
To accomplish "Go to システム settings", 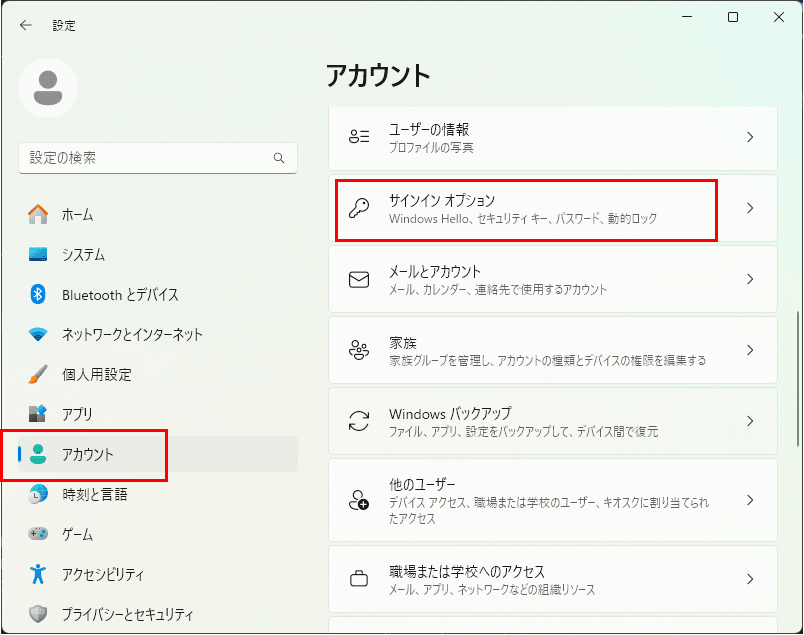I will point(83,254).
